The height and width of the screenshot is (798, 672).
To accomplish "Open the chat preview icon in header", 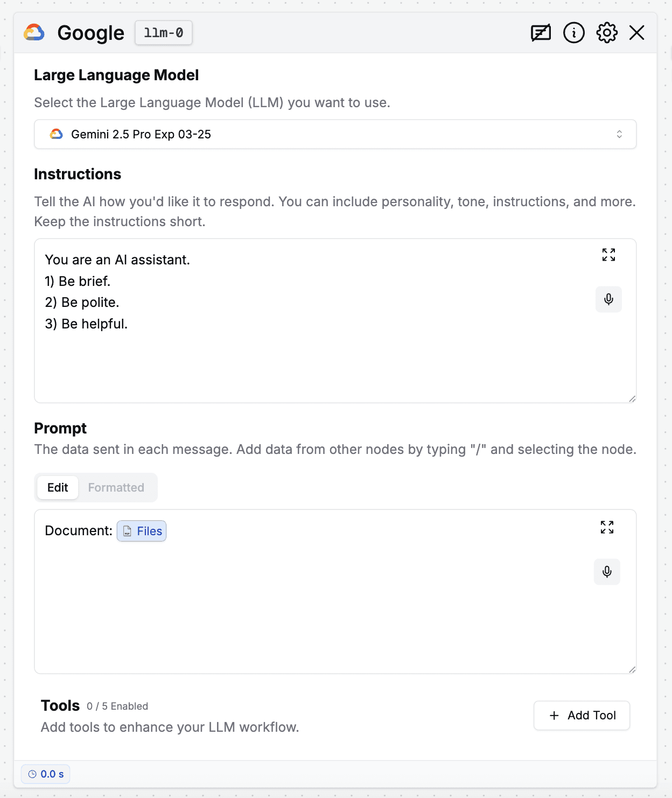I will tap(541, 33).
